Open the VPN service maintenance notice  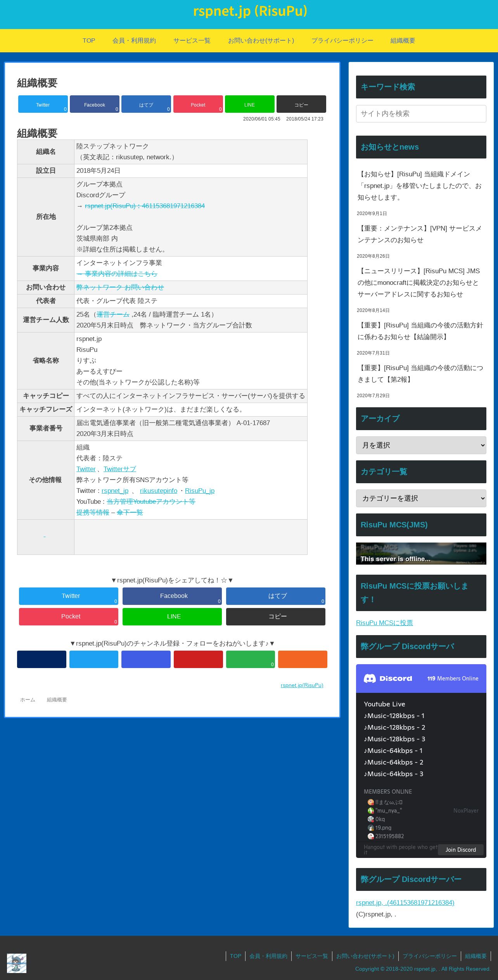420,234
